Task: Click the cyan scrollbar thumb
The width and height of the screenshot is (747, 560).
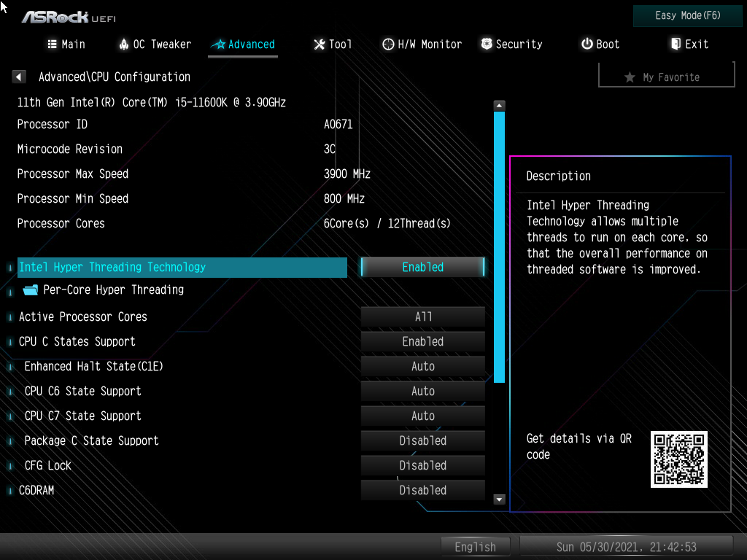Action: (x=499, y=247)
